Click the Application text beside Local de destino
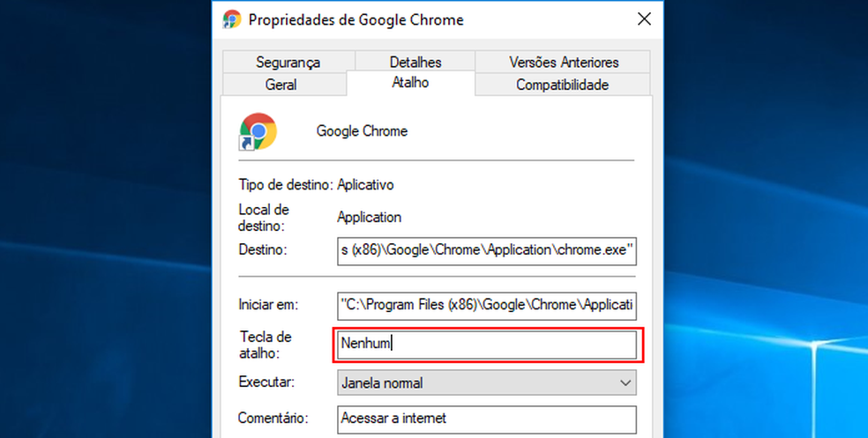This screenshot has width=868, height=438. 370,218
